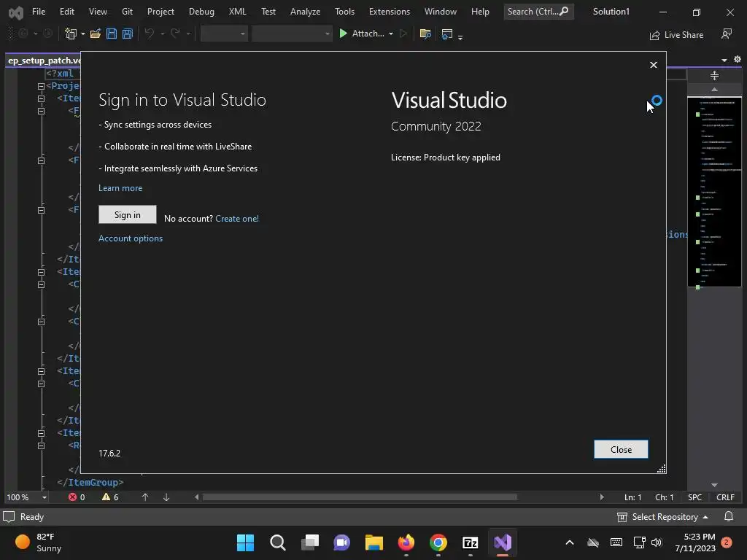
Task: Open File Explorer from the taskbar
Action: pos(374,542)
